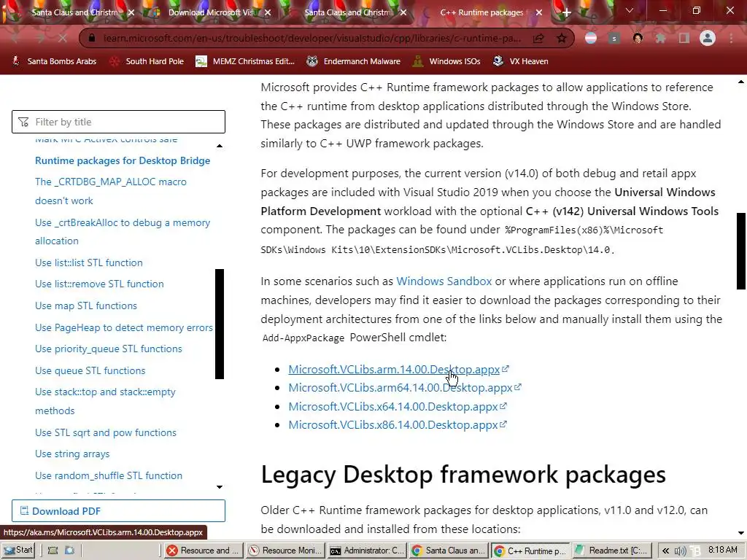This screenshot has width=747, height=560.
Task: Switch to the third tab, Santa Claus and Christmas
Action: [348, 13]
